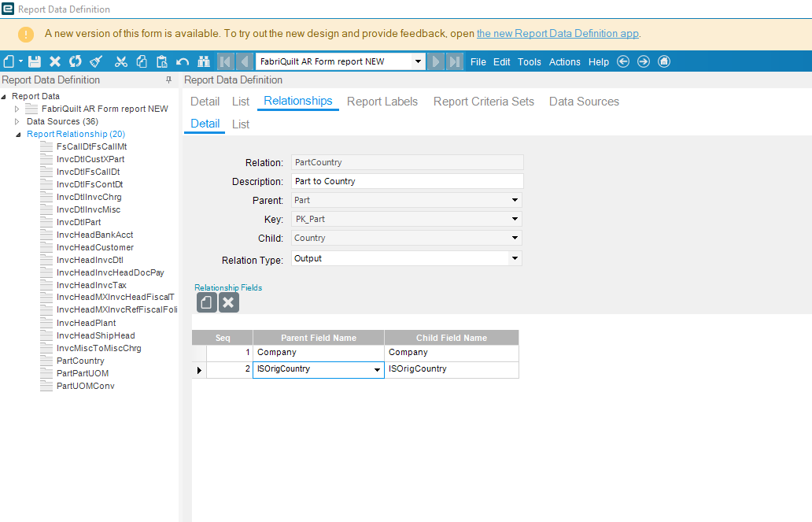Select PartCountry in the tree
This screenshot has width=812, height=522.
point(80,361)
